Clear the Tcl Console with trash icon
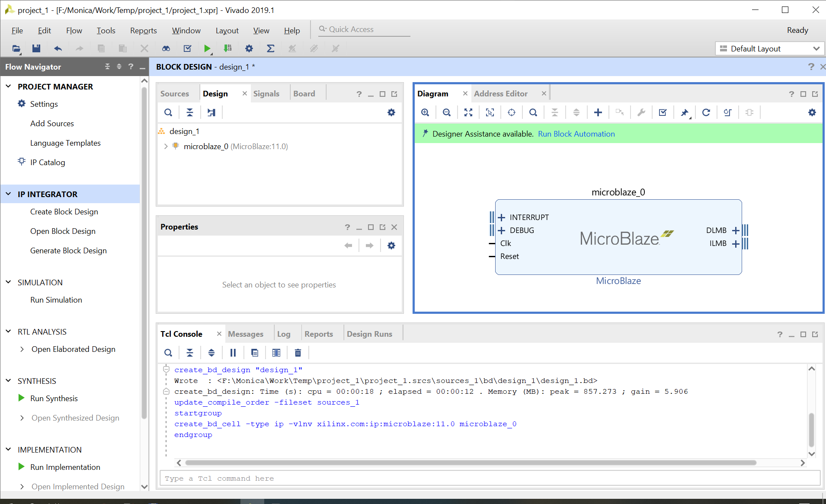The height and width of the screenshot is (504, 826). coord(298,353)
